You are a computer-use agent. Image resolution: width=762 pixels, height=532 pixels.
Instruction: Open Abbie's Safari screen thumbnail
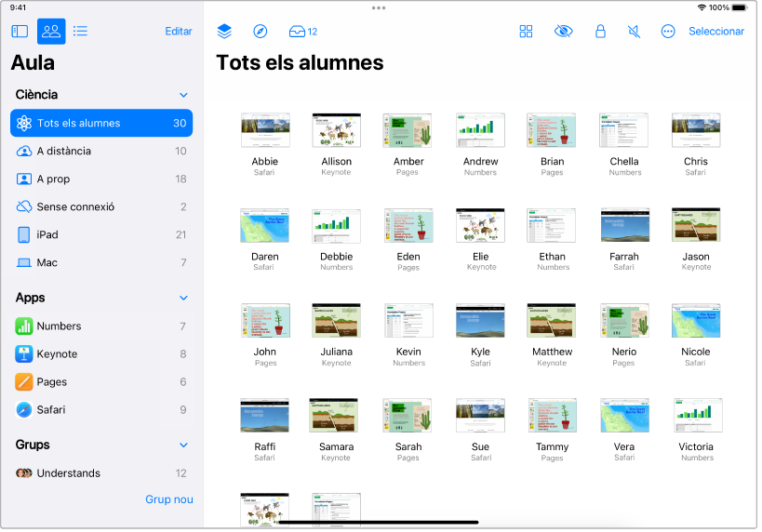[x=265, y=130]
